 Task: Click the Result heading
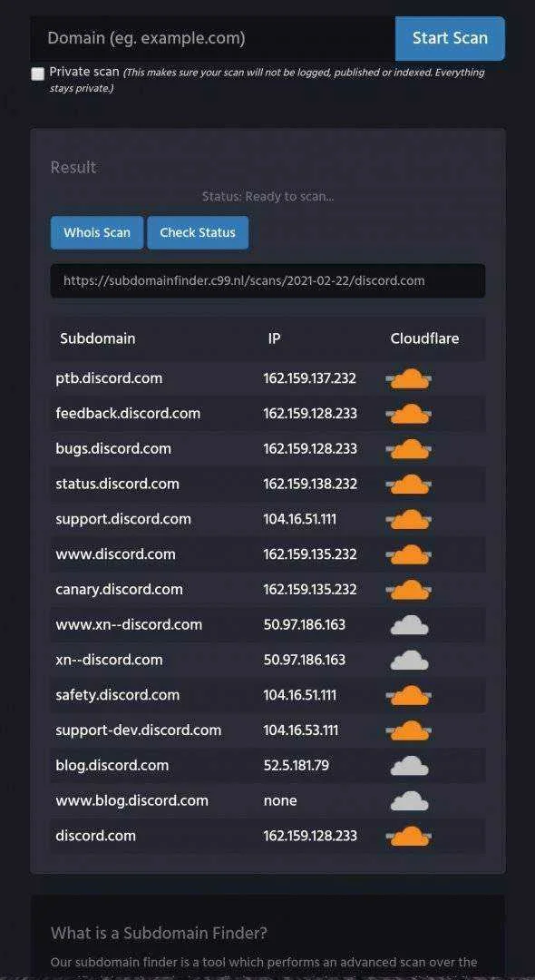[x=73, y=168]
